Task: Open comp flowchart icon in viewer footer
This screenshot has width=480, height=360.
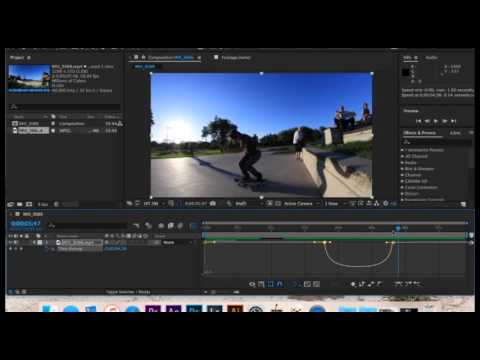Action: (376, 203)
